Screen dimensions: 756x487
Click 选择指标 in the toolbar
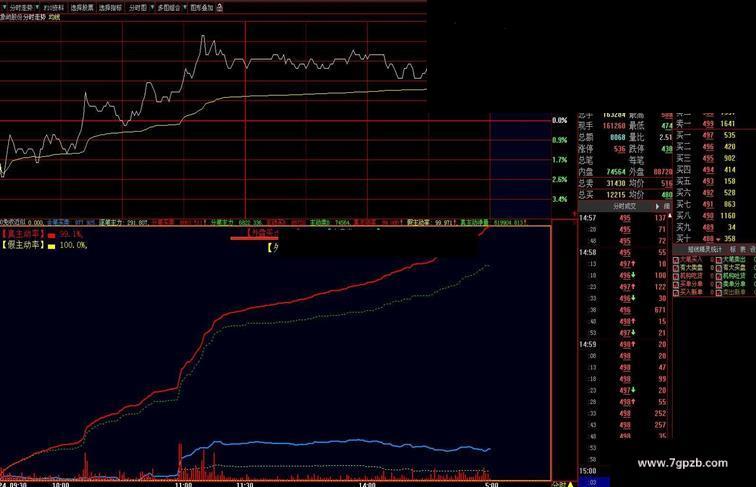pyautogui.click(x=110, y=8)
